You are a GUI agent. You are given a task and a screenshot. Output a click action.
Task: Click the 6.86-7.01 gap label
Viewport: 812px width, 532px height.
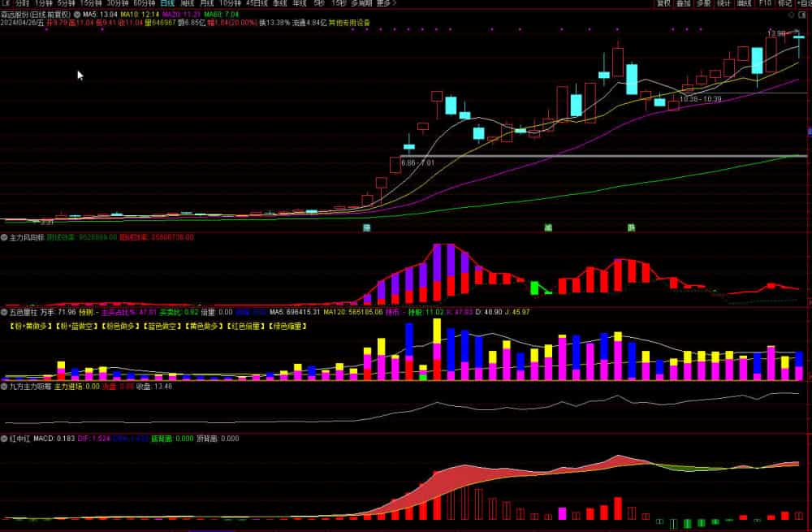(x=418, y=162)
